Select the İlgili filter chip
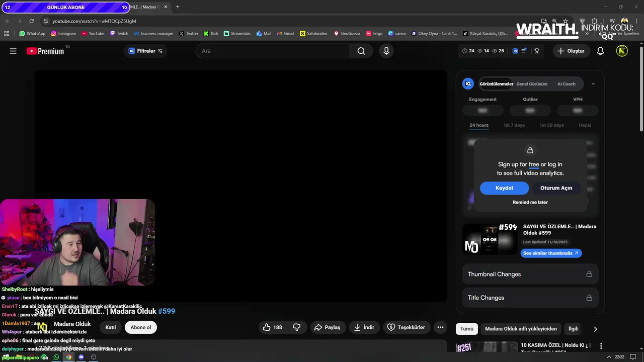 (x=573, y=329)
